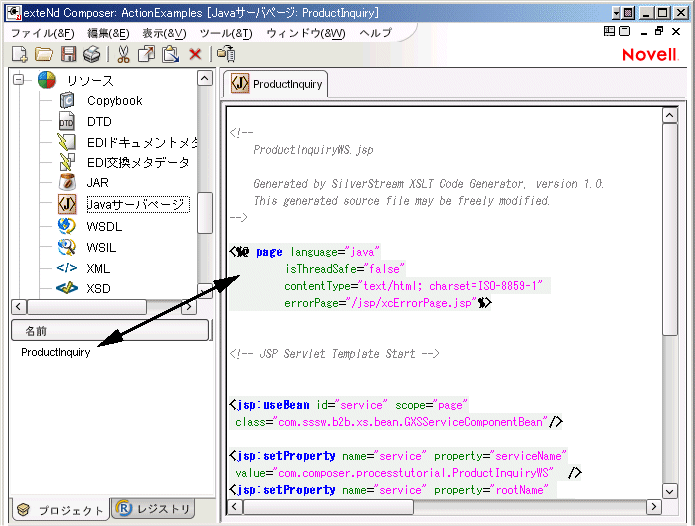This screenshot has width=695, height=526.
Task: Click the editor horizontal scrollbar thumb
Action: pos(328,507)
